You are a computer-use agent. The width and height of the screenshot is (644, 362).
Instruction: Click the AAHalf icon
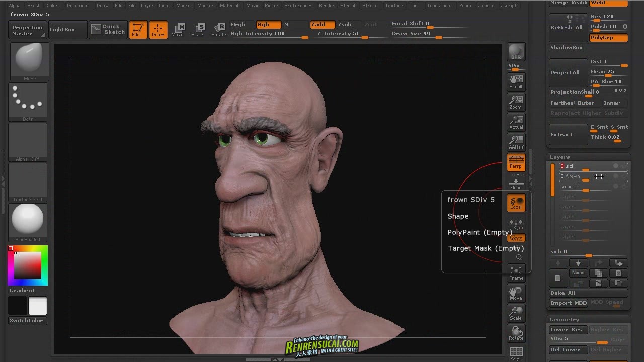pyautogui.click(x=516, y=142)
